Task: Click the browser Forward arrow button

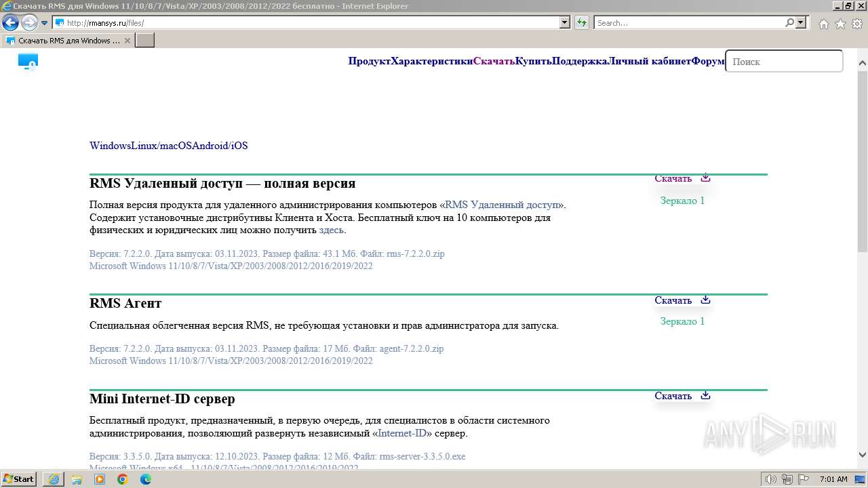Action: tap(29, 22)
